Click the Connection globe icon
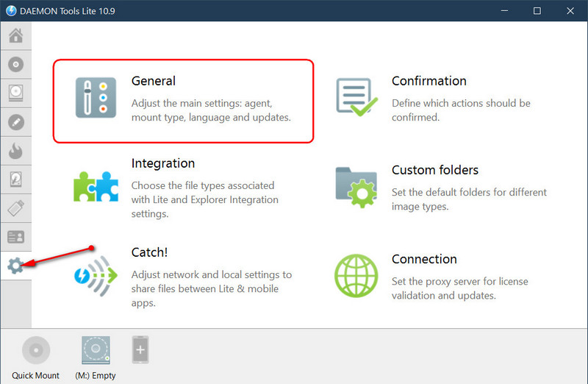The image size is (588, 384). click(x=356, y=276)
